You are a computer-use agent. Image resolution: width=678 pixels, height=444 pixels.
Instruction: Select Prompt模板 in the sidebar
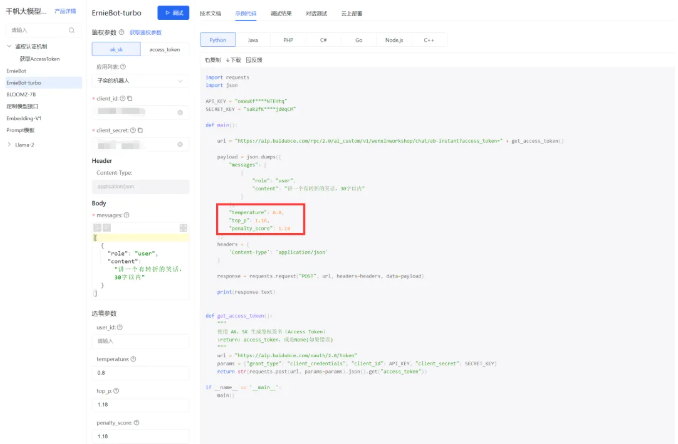(20, 130)
